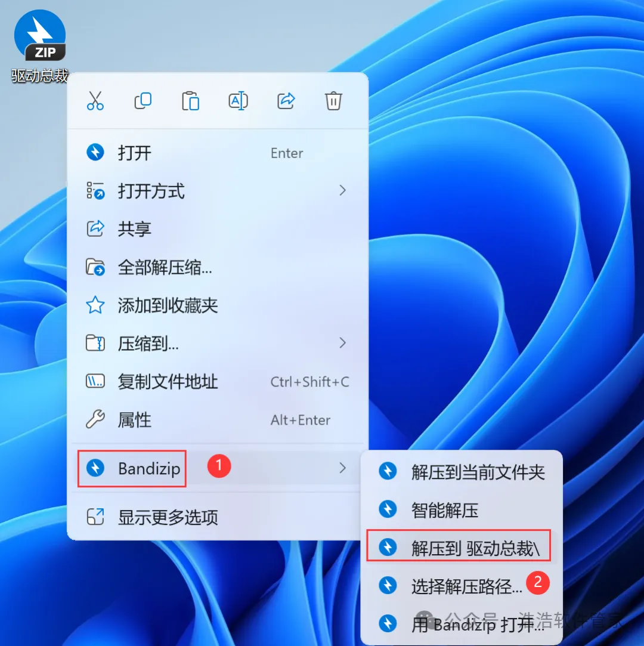Expand the Bandizip submenu chevron

tap(342, 468)
